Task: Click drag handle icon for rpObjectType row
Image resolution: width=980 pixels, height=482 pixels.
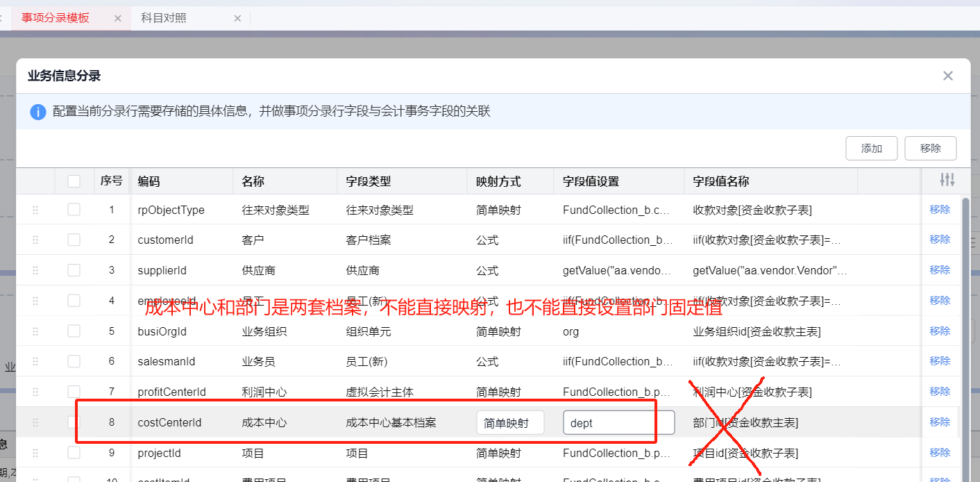Action: pyautogui.click(x=35, y=210)
